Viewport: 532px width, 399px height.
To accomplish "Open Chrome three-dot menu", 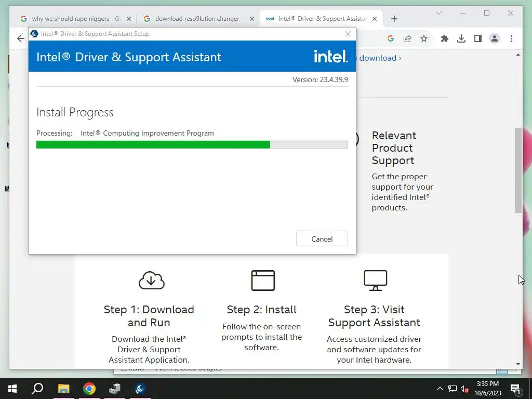I will tap(511, 38).
